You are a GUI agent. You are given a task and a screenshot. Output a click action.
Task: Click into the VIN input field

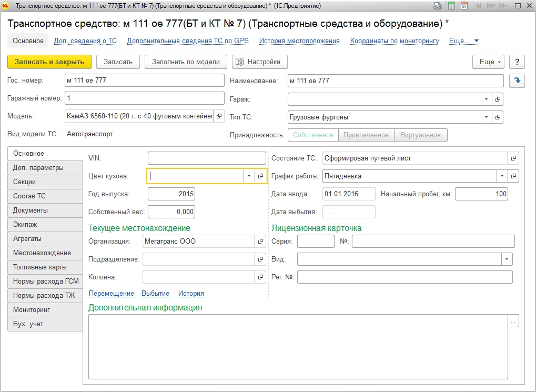[x=207, y=158]
